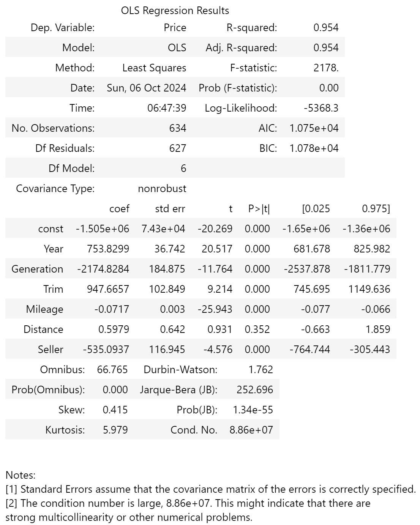Image resolution: width=420 pixels, height=525 pixels.
Task: Click the std err column header
Action: point(170,209)
